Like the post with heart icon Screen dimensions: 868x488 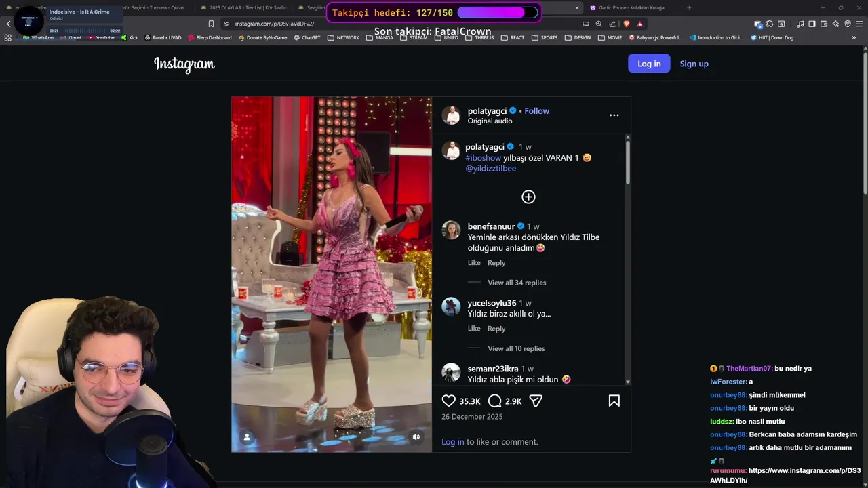(x=449, y=401)
